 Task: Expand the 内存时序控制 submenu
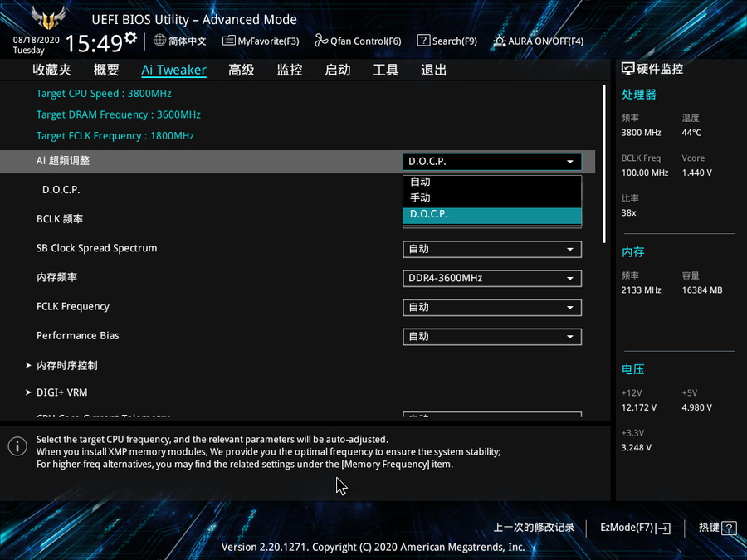(x=66, y=366)
